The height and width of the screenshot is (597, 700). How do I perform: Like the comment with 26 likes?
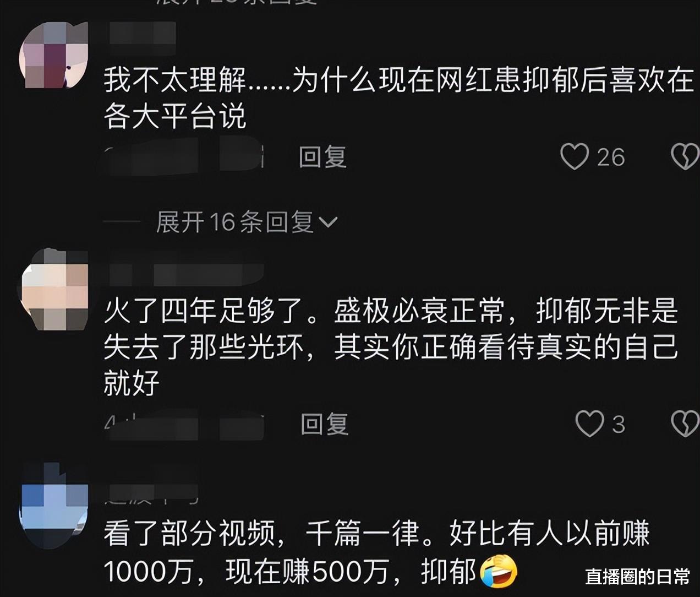click(575, 157)
